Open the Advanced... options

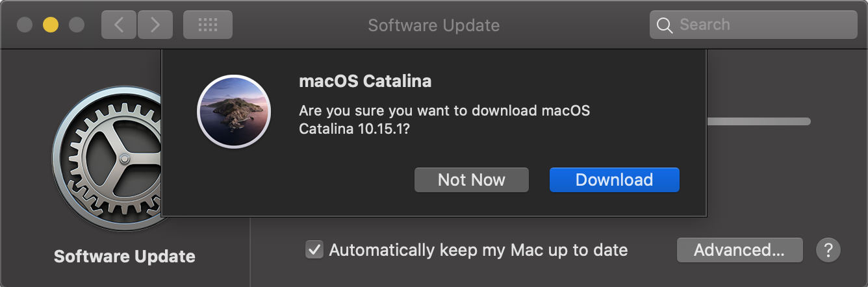[x=739, y=250]
